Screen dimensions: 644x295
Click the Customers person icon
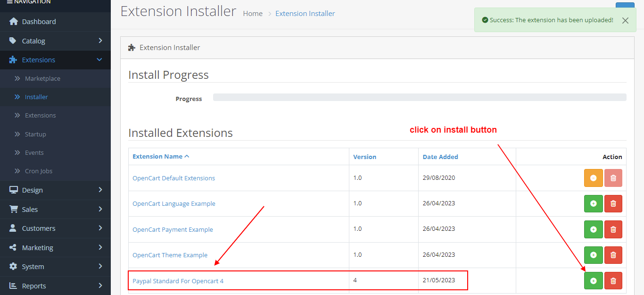13,228
